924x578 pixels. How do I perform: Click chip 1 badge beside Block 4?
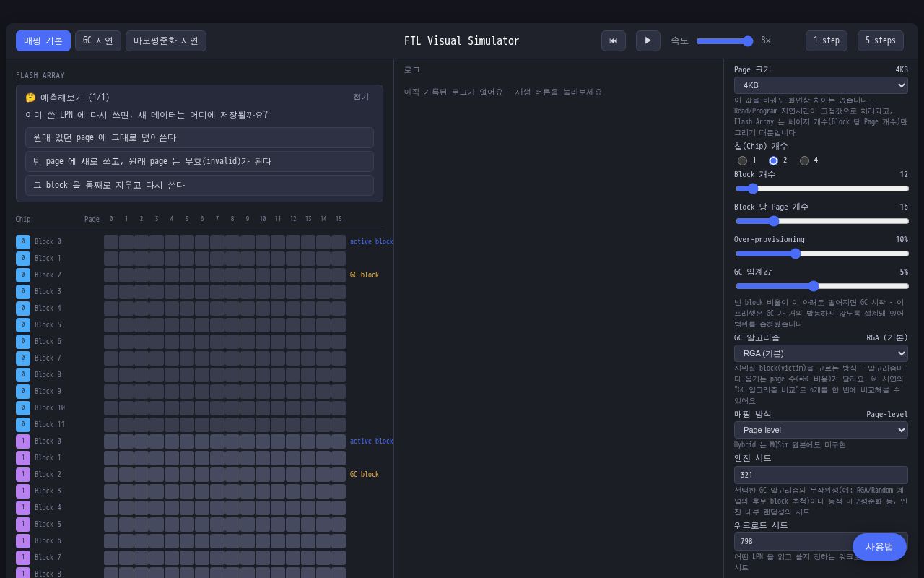click(23, 507)
